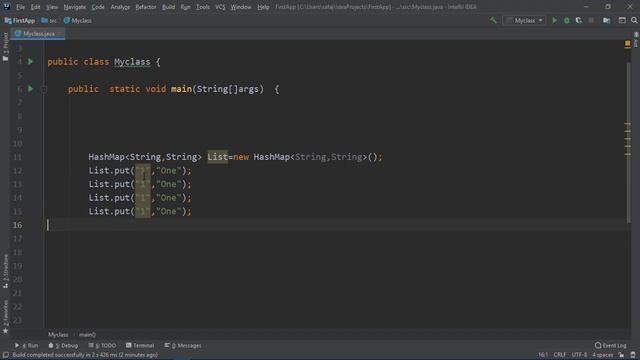640x360 pixels.
Task: Open the CRLF line separator selector
Action: pyautogui.click(x=560, y=355)
